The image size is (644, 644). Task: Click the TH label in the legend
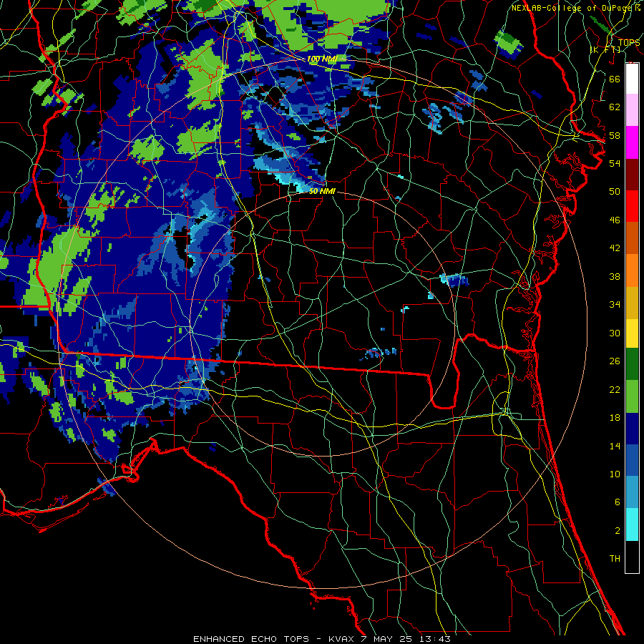(x=615, y=559)
